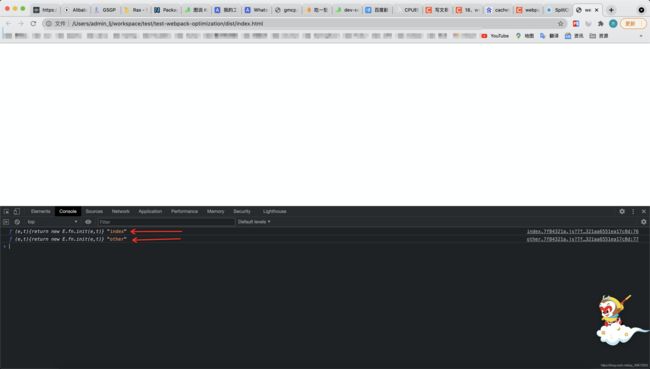This screenshot has width=650, height=369.
Task: Switch to the Elements tab
Action: pos(40,211)
